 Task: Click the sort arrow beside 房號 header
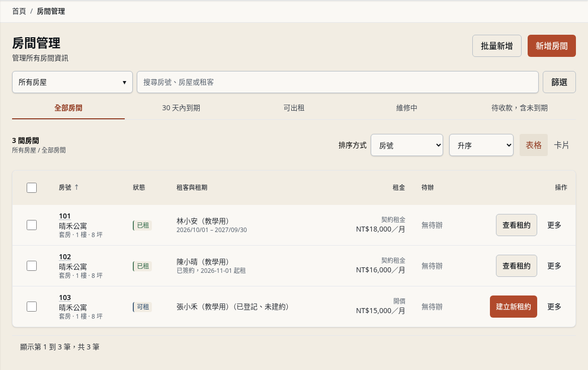76,187
